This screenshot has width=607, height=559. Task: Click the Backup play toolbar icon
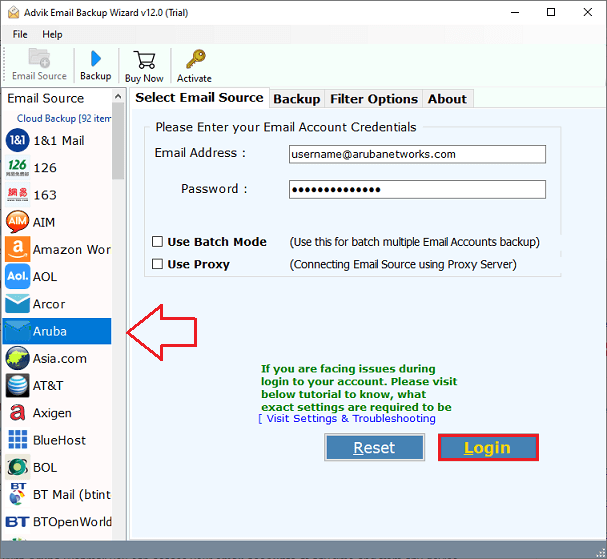96,59
